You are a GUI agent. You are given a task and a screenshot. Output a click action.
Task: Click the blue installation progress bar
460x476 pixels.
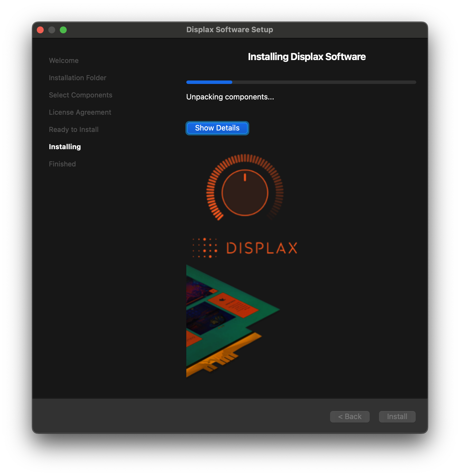click(301, 82)
